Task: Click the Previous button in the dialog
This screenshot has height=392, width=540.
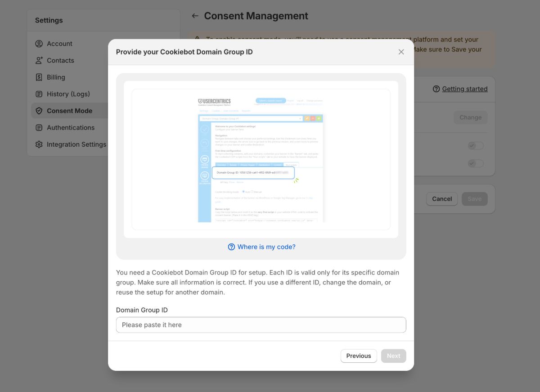Action: pyautogui.click(x=359, y=356)
